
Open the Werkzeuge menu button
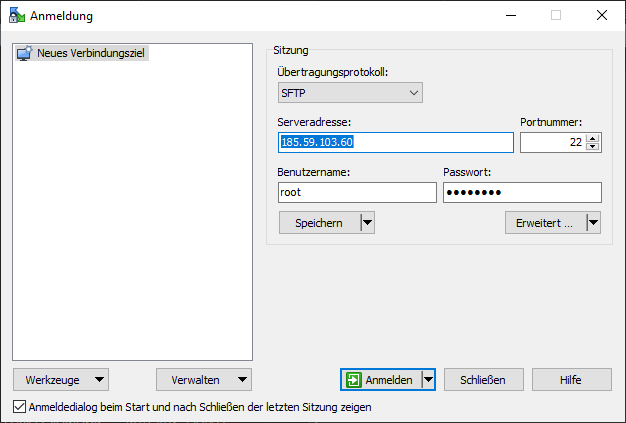[x=61, y=380]
